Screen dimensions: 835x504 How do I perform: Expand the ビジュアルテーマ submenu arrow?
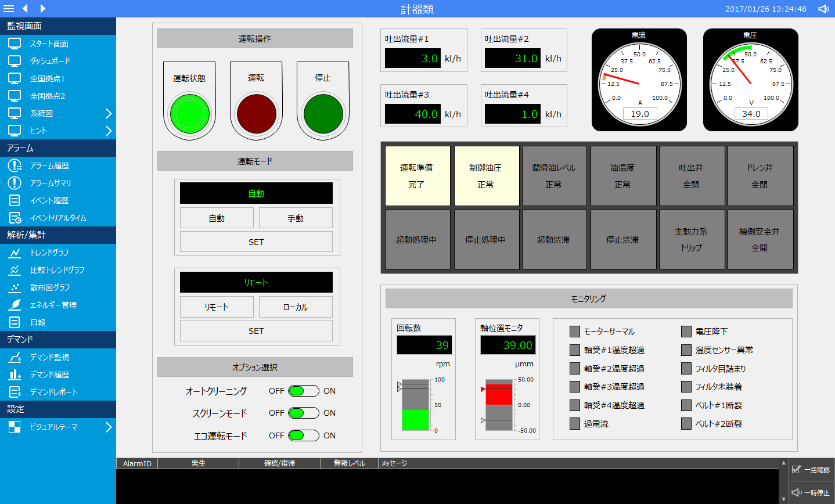(108, 427)
